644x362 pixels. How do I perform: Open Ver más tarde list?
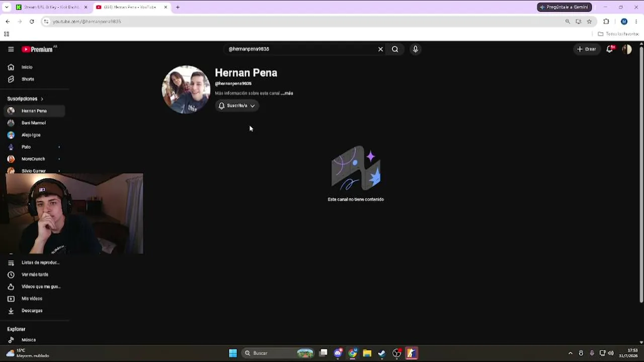[x=34, y=275]
